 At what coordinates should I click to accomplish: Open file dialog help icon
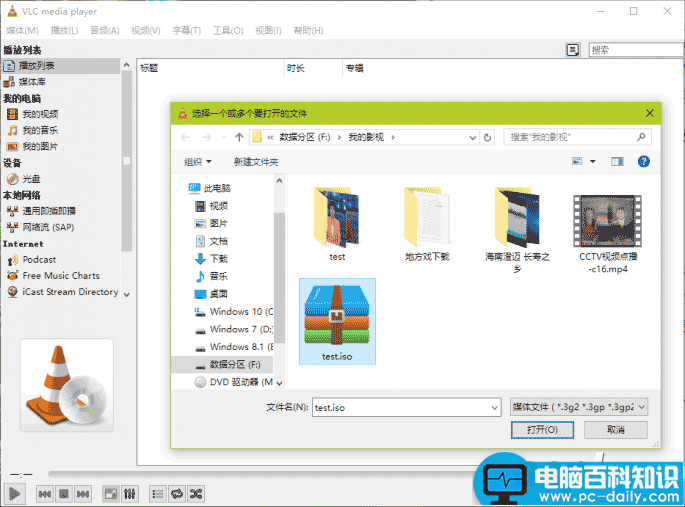pos(643,162)
